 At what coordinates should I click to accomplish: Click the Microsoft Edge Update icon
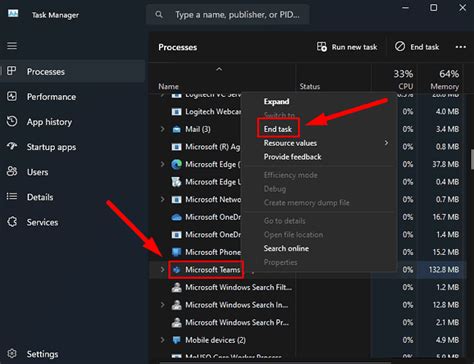(176, 182)
